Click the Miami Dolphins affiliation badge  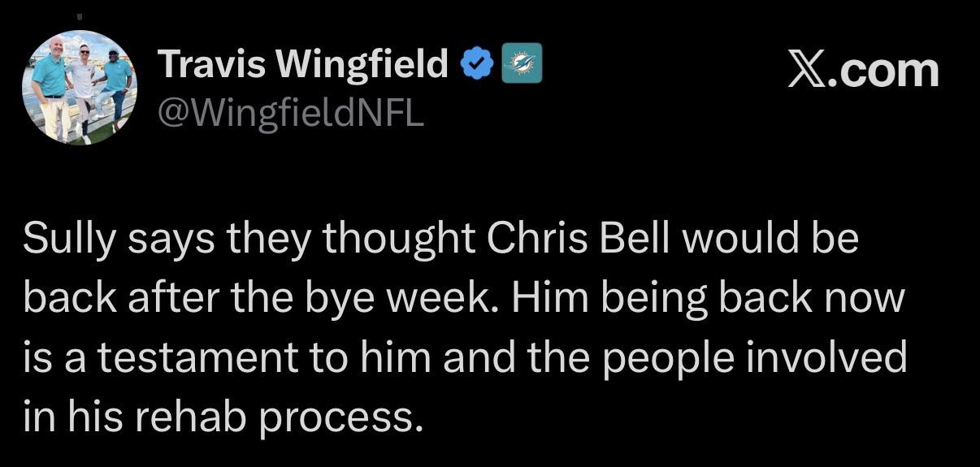pos(522,65)
